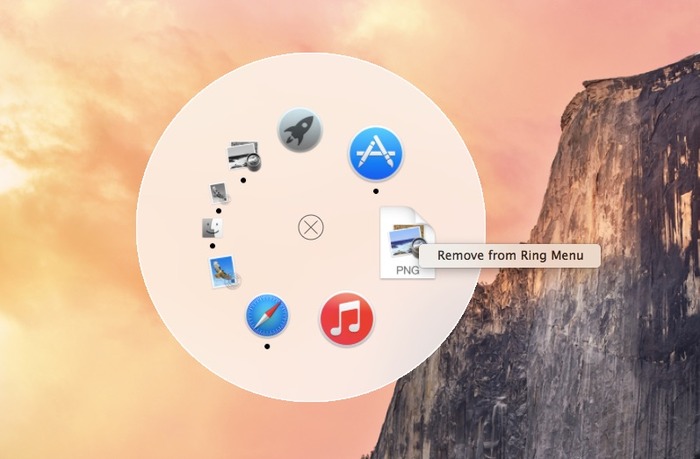Launch iTunes music note icon

tap(346, 319)
